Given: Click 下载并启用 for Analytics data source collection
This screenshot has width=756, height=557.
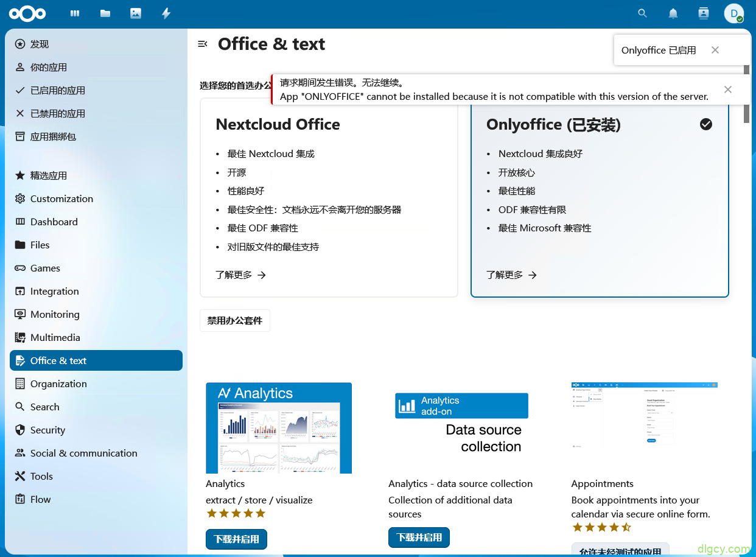Looking at the screenshot, I should pyautogui.click(x=419, y=538).
